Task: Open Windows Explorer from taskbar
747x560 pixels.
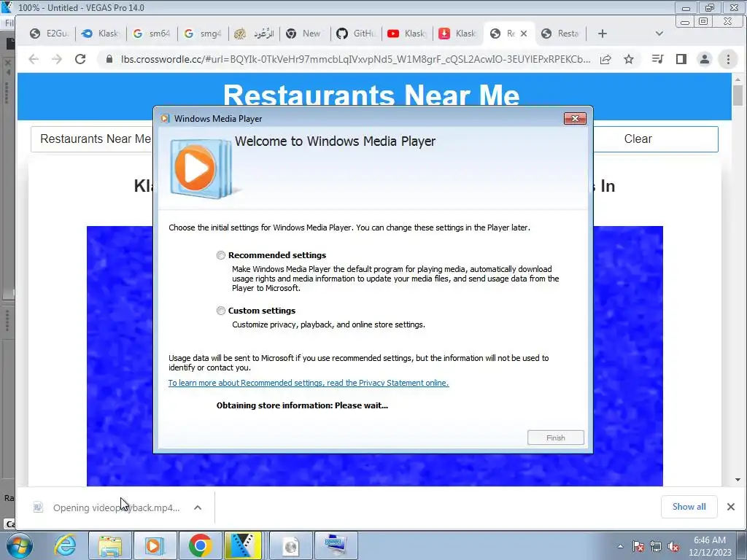Action: 109,545
